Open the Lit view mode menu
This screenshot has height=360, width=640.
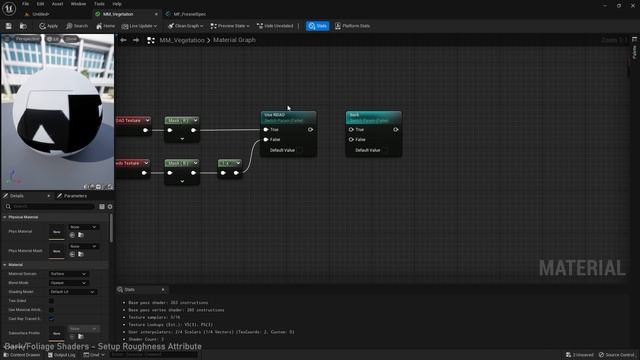point(53,39)
